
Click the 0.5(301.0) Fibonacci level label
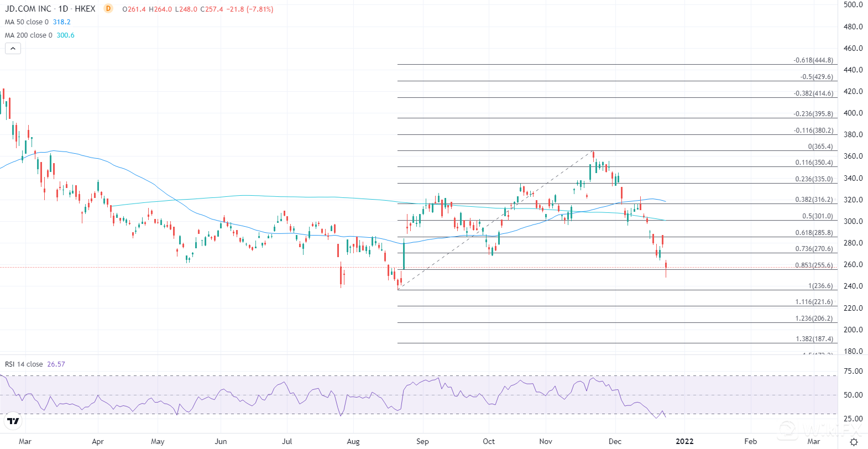click(x=817, y=217)
